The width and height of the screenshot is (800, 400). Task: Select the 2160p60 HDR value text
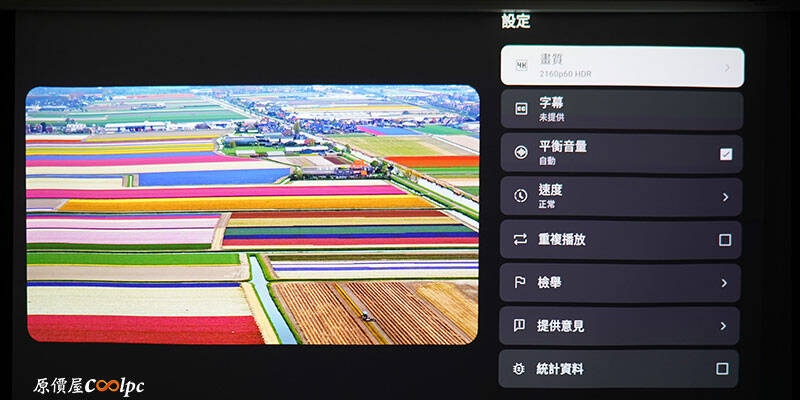pos(565,74)
